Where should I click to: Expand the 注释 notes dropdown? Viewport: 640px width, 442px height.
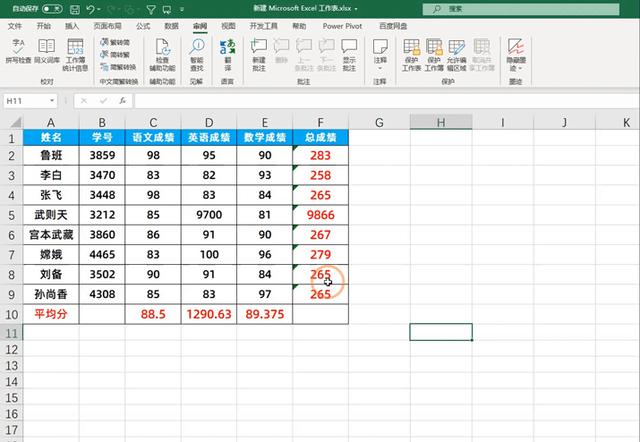(x=380, y=52)
